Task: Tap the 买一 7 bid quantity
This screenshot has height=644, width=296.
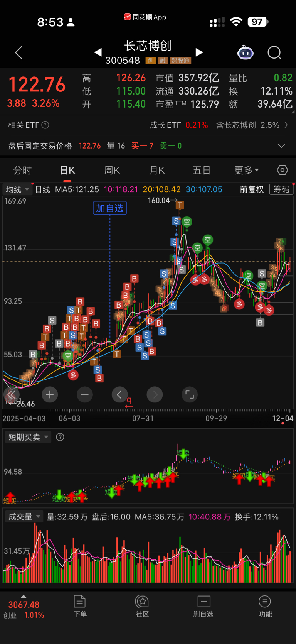Action: pos(142,146)
